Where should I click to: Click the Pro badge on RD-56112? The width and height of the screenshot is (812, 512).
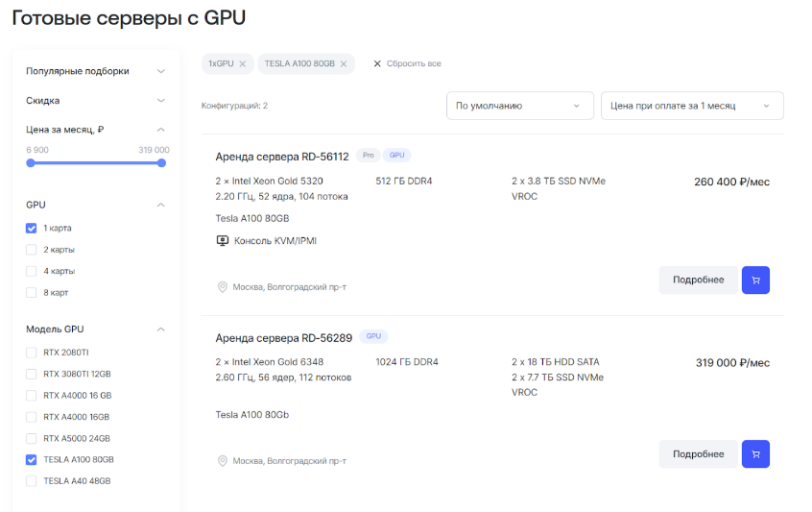(368, 156)
